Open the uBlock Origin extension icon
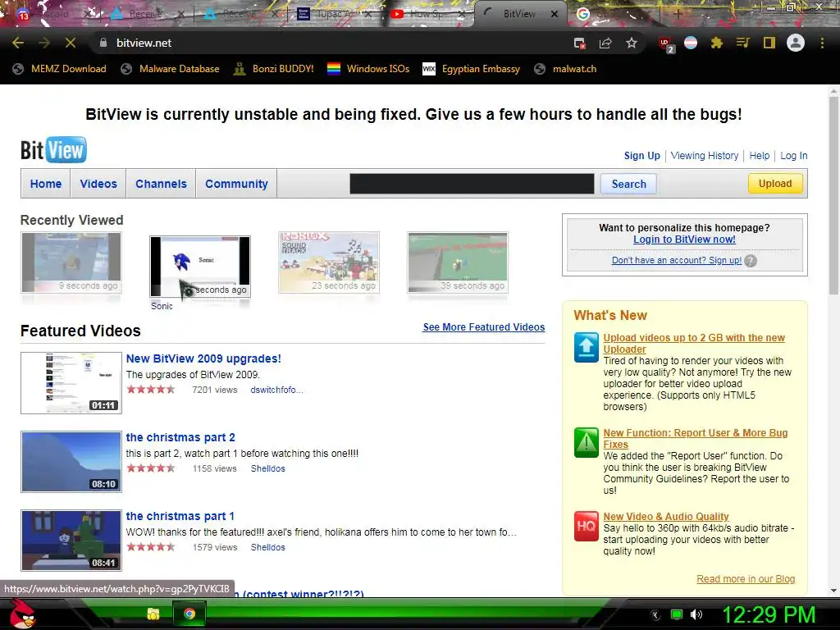Viewport: 840px width, 630px height. (665, 43)
